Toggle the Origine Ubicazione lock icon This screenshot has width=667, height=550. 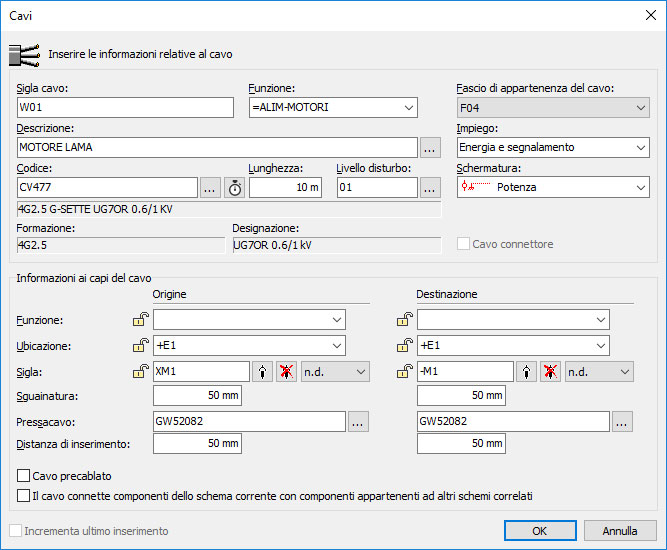point(140,345)
